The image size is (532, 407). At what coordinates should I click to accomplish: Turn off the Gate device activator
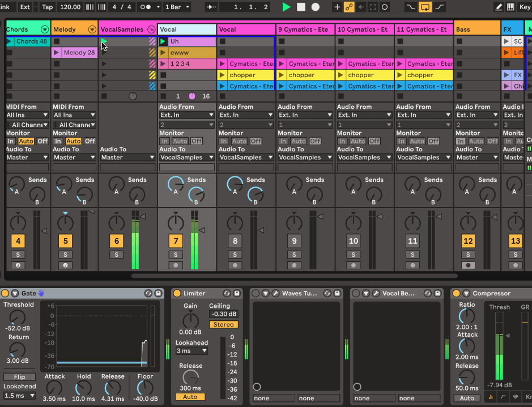tap(5, 293)
